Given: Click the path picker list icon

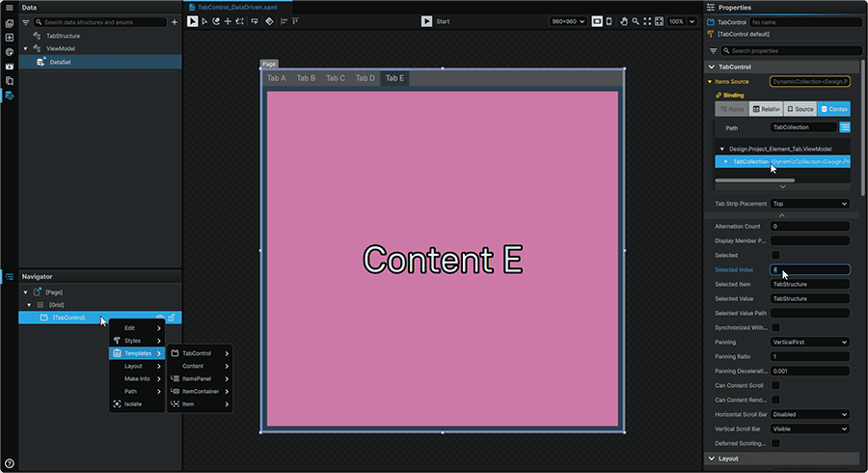Looking at the screenshot, I should pos(845,127).
